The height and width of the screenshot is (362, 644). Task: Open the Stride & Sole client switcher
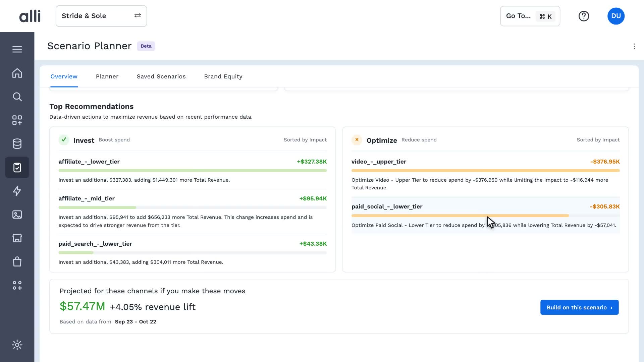101,16
